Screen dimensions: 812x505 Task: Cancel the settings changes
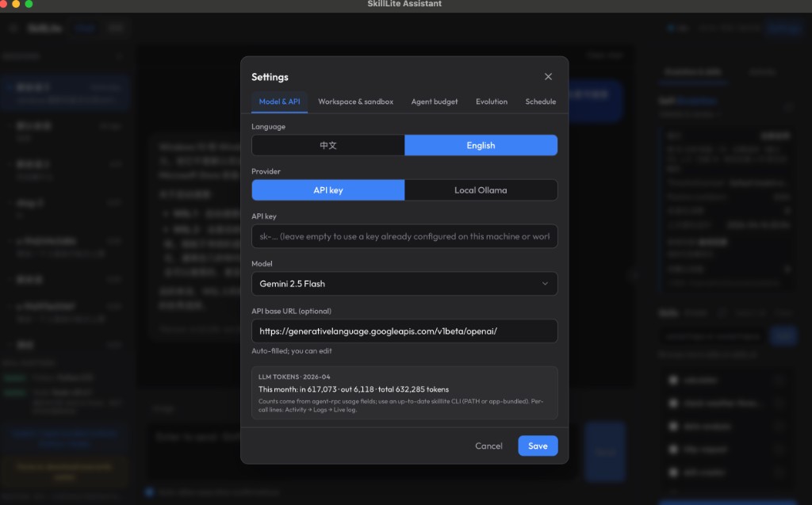[488, 446]
